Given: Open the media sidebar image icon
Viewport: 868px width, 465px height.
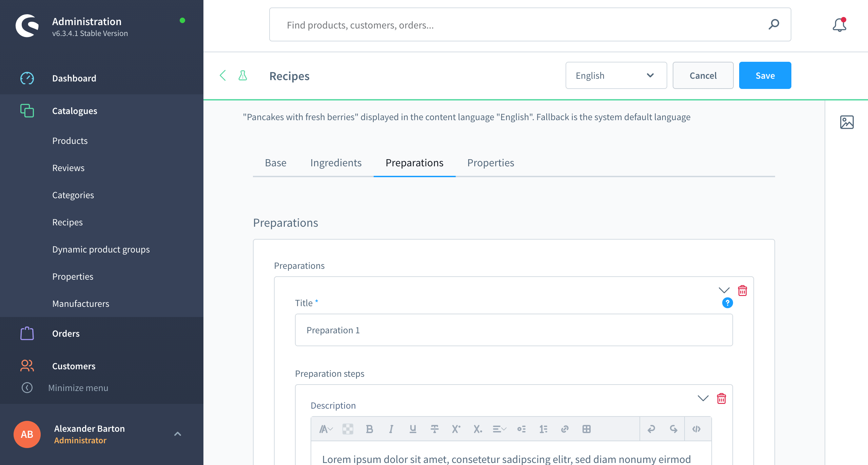Looking at the screenshot, I should [847, 122].
